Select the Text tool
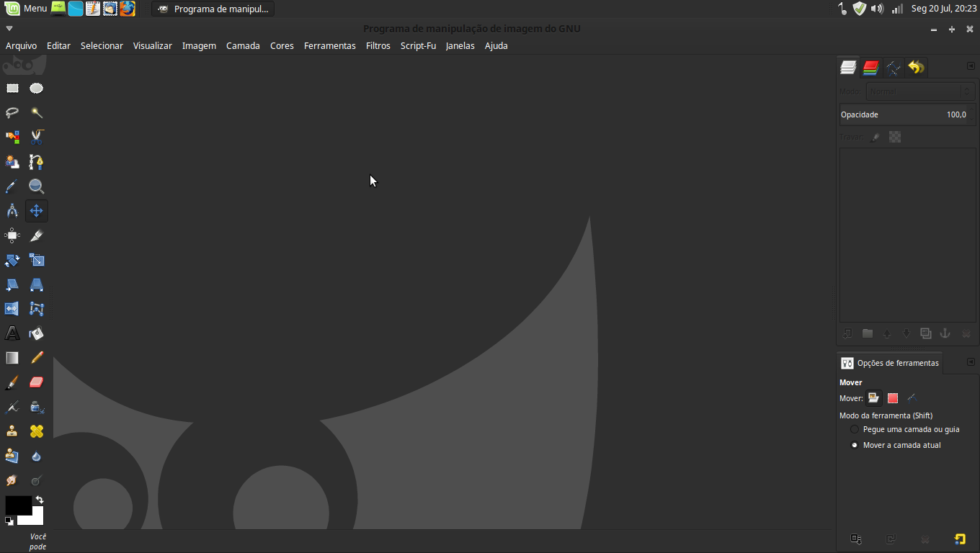The image size is (980, 553). 12,333
